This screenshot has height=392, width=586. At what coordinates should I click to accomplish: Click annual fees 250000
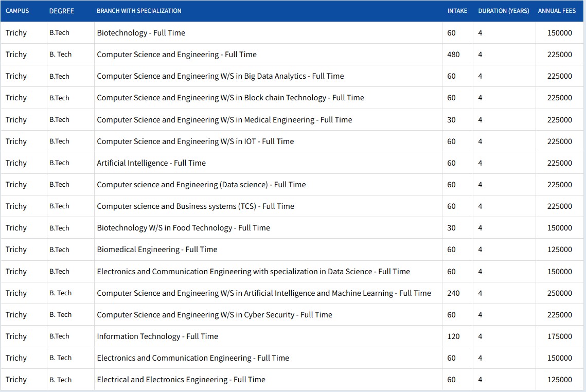559,293
